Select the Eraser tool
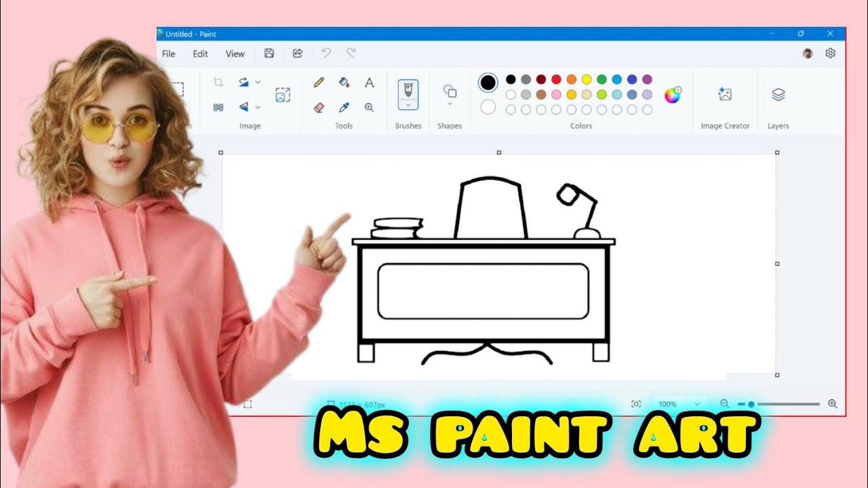 pos(319,107)
